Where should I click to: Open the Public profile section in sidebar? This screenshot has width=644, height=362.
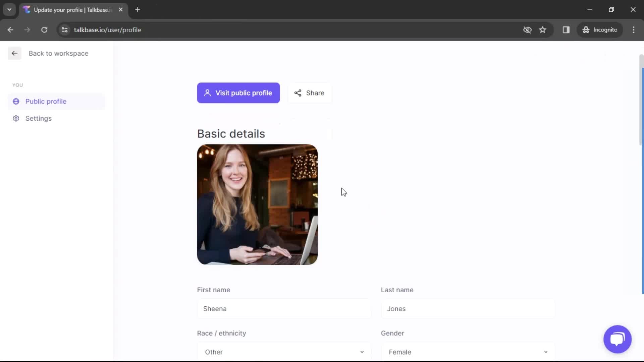point(46,101)
